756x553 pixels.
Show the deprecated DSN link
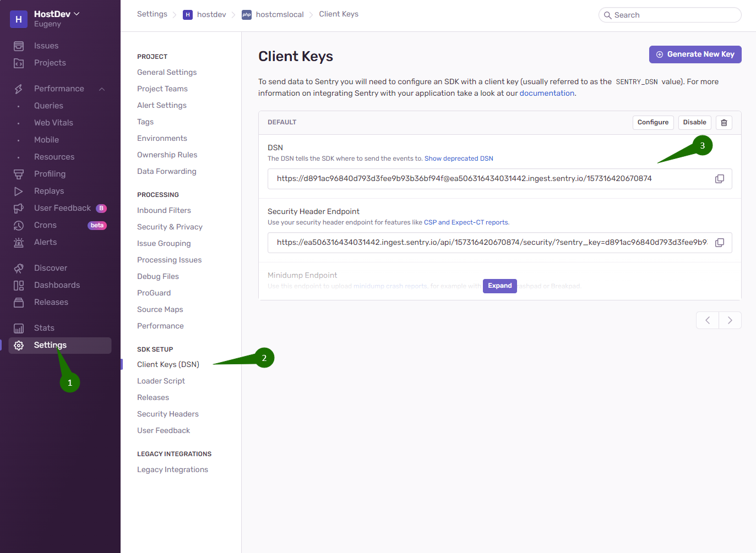pos(459,158)
